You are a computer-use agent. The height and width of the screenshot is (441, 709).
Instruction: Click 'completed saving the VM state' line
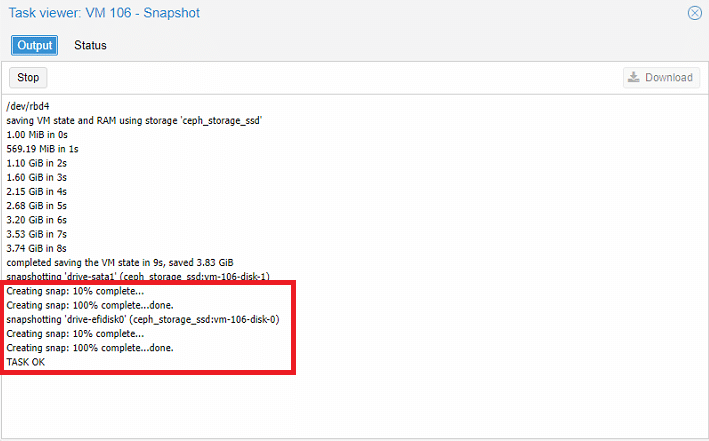click(120, 263)
